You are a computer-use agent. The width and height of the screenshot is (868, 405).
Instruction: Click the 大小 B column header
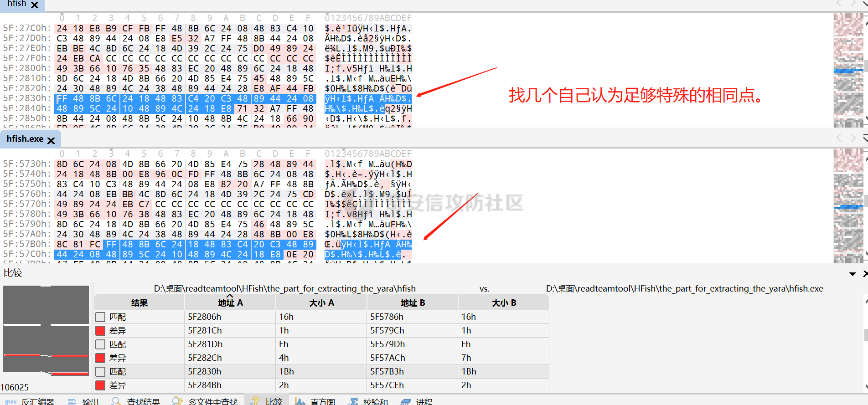(x=504, y=302)
